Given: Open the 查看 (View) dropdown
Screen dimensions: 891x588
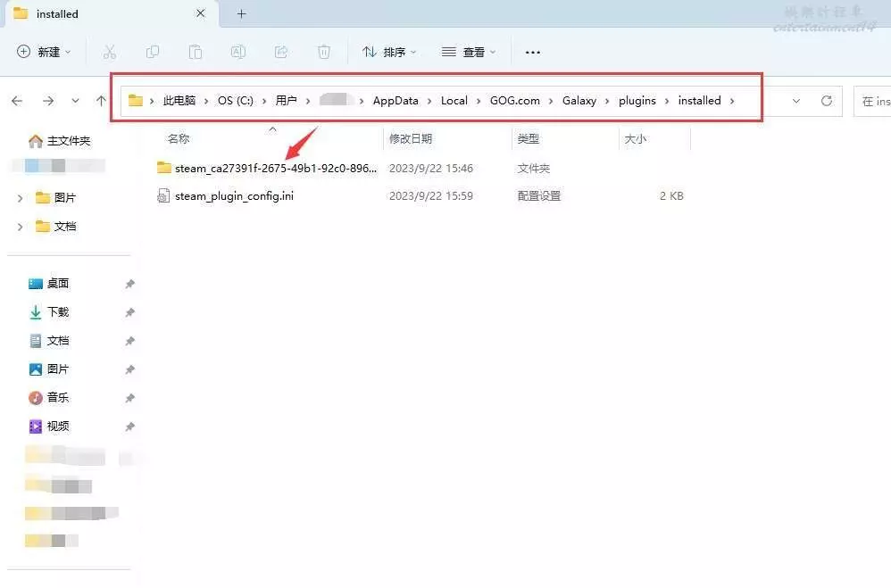Looking at the screenshot, I should 469,52.
